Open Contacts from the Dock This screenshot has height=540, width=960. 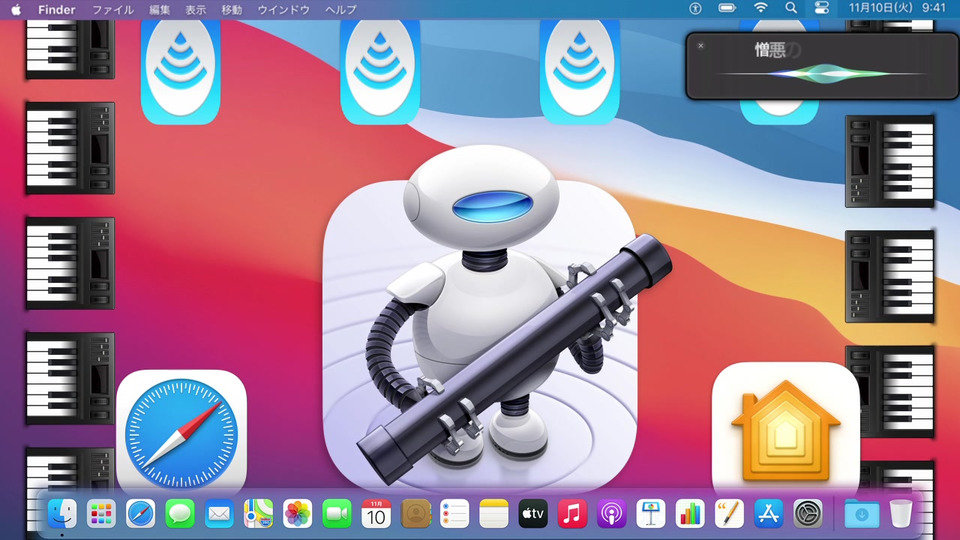[416, 514]
